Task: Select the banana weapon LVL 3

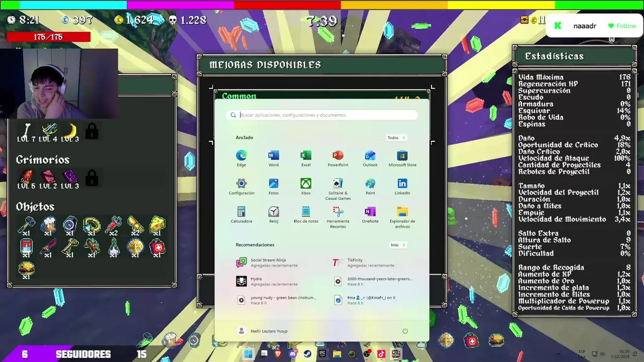Action: [70, 133]
